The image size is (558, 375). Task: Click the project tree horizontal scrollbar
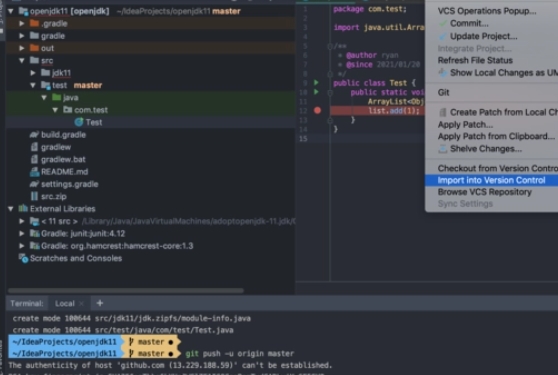(x=126, y=291)
